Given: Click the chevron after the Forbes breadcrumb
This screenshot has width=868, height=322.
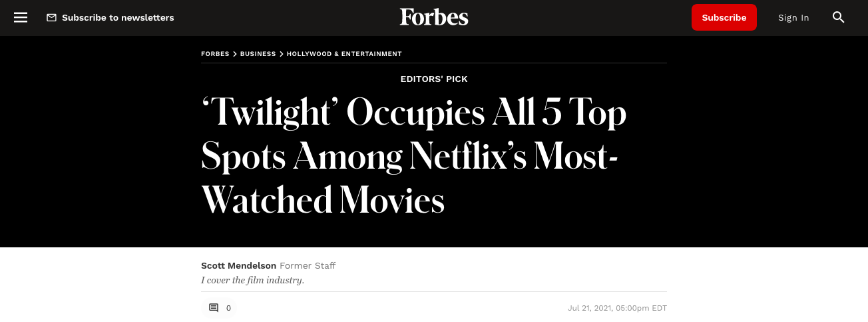Looking at the screenshot, I should 235,54.
